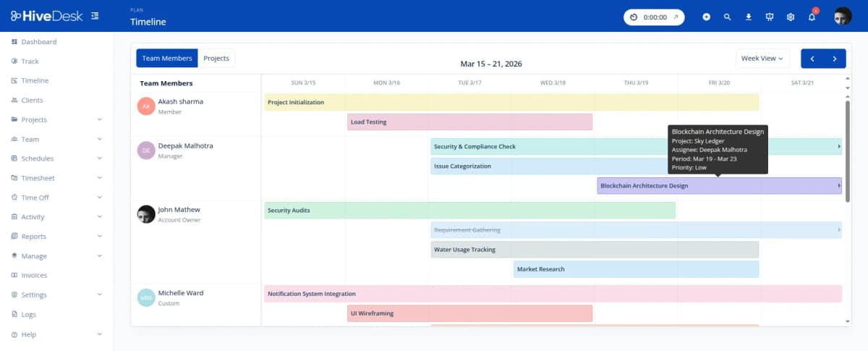Click the plus add icon in header
The width and height of the screenshot is (868, 351).
point(707,17)
